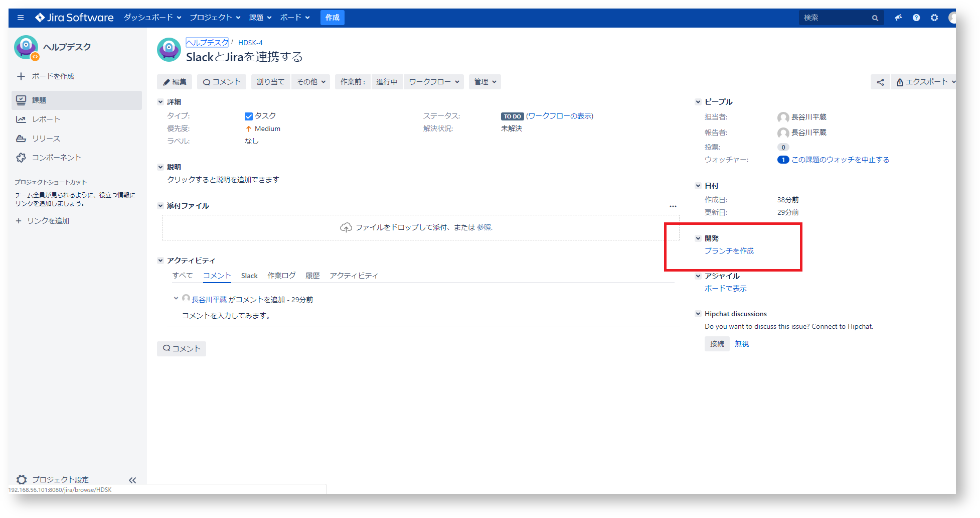The image size is (980, 518).
Task: Switch to the アクティビティ tab
Action: [x=354, y=276]
